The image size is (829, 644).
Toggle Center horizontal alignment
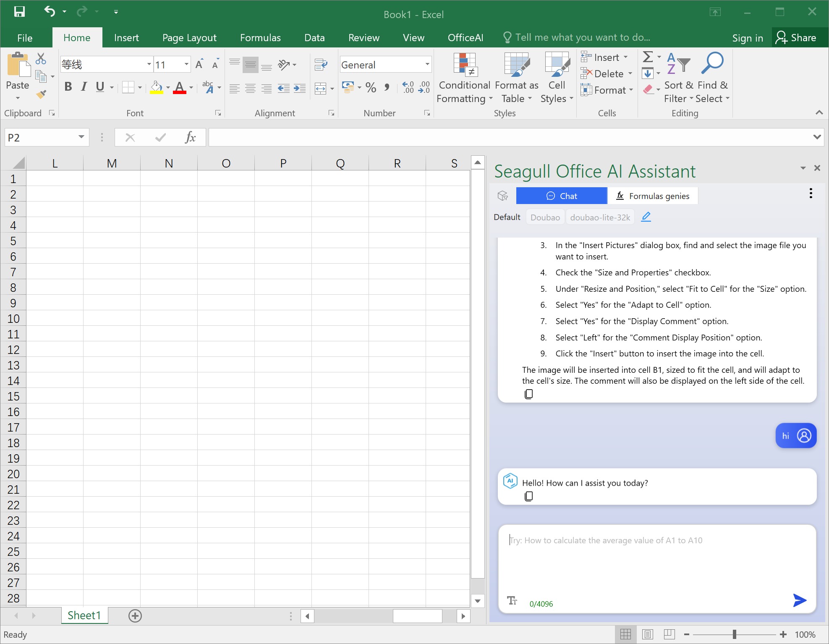pos(251,88)
